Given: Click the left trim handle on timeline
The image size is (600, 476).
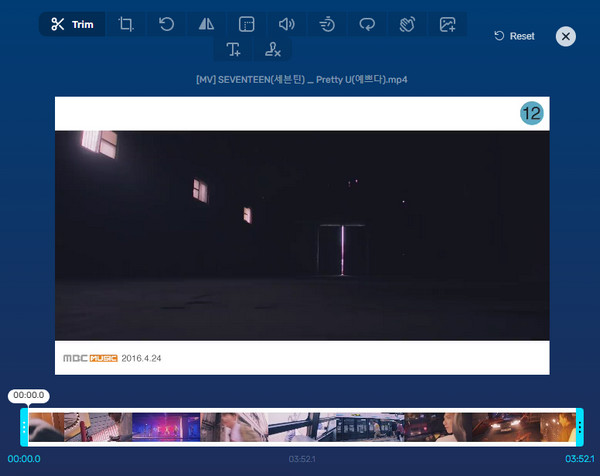Looking at the screenshot, I should tap(24, 427).
